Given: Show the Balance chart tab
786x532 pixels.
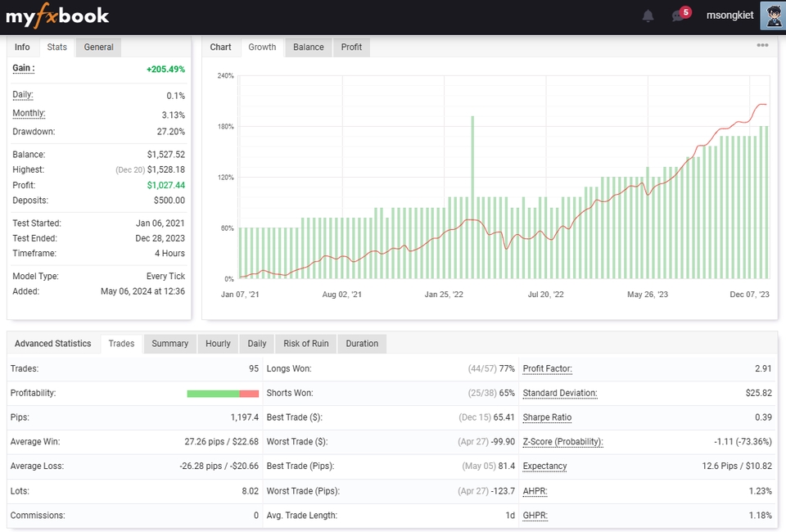Looking at the screenshot, I should [x=309, y=47].
